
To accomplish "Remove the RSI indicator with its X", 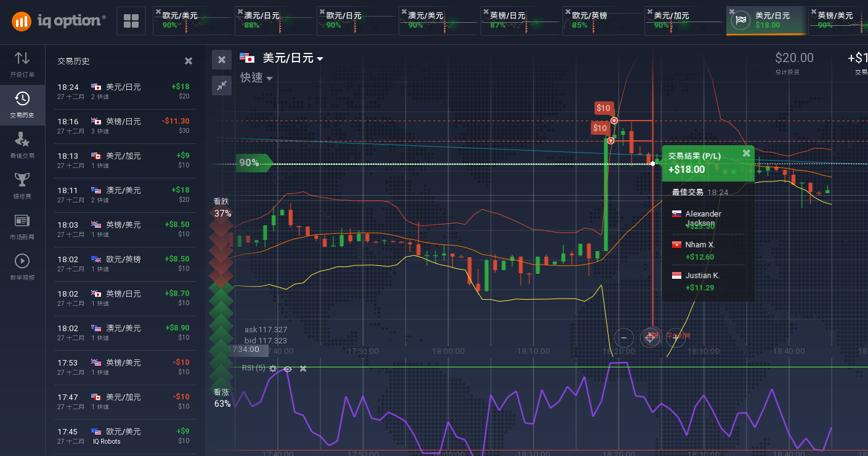I will (x=302, y=369).
